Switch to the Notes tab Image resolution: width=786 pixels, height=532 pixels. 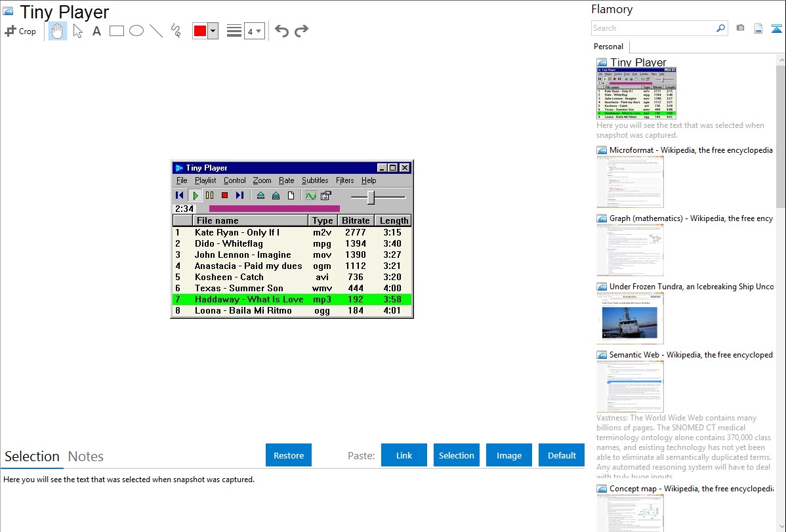86,457
